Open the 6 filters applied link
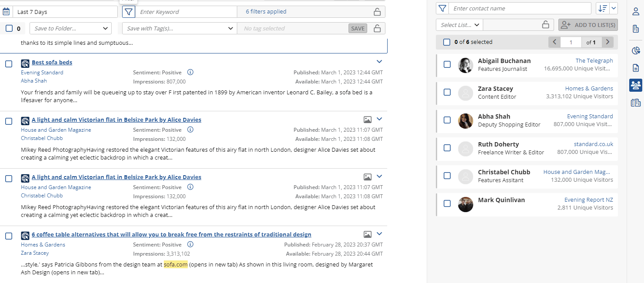This screenshot has height=283, width=644. (x=266, y=12)
